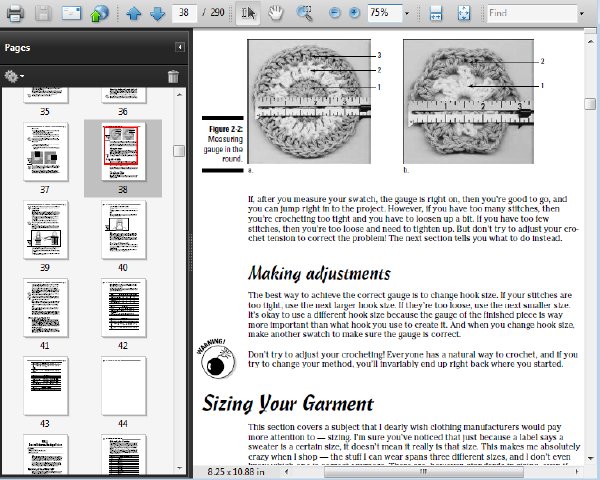Open the Pages panel gear options menu
Viewport: 600px width, 480px height.
pyautogui.click(x=14, y=76)
